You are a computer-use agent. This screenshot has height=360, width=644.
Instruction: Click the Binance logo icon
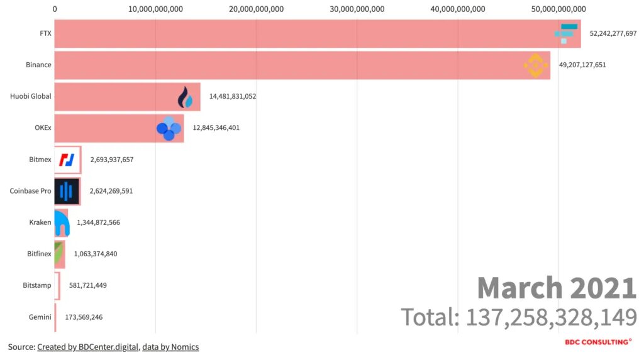point(535,65)
